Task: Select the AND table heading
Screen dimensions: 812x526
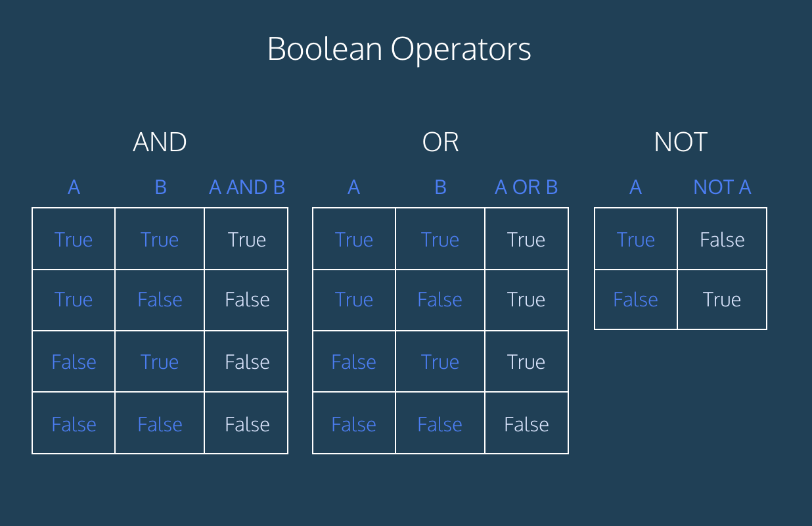Action: pyautogui.click(x=160, y=142)
